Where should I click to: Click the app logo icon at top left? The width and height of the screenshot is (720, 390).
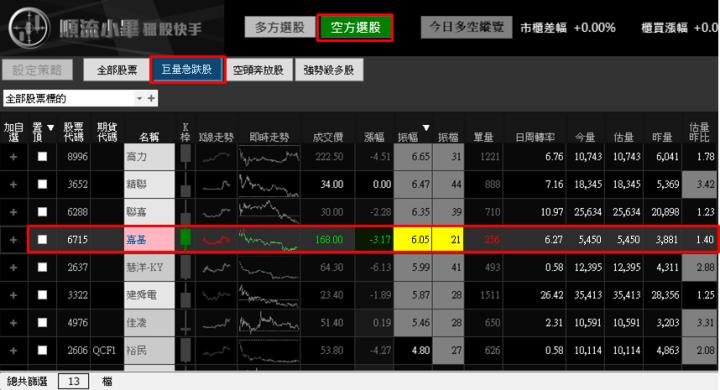click(29, 27)
